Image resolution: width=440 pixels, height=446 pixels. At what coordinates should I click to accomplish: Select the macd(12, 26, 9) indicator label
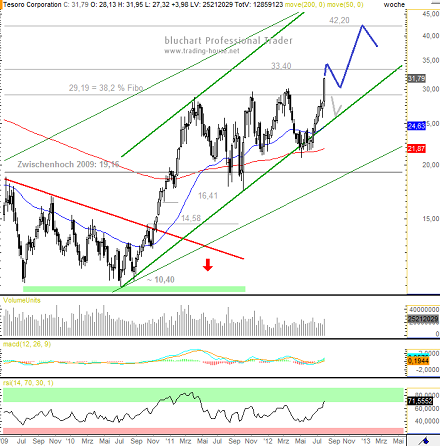[27, 344]
